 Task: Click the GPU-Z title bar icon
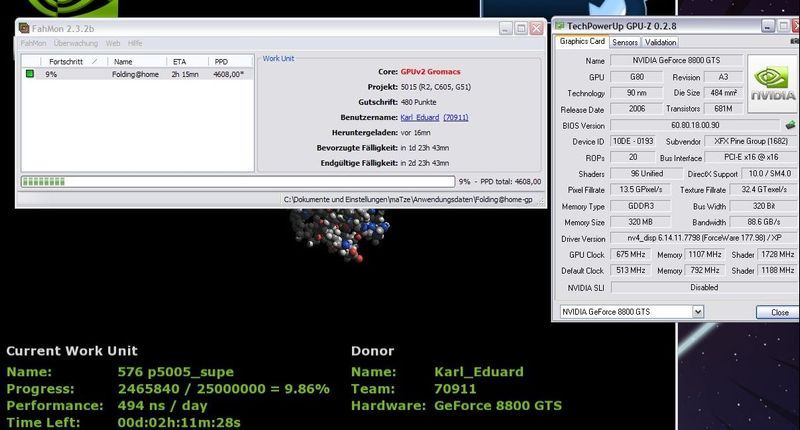point(560,26)
